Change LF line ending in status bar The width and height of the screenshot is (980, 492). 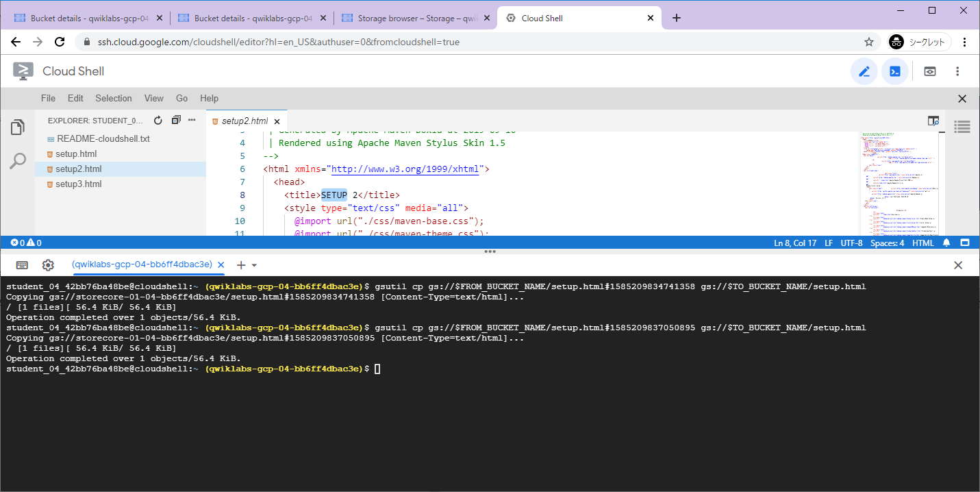click(829, 243)
